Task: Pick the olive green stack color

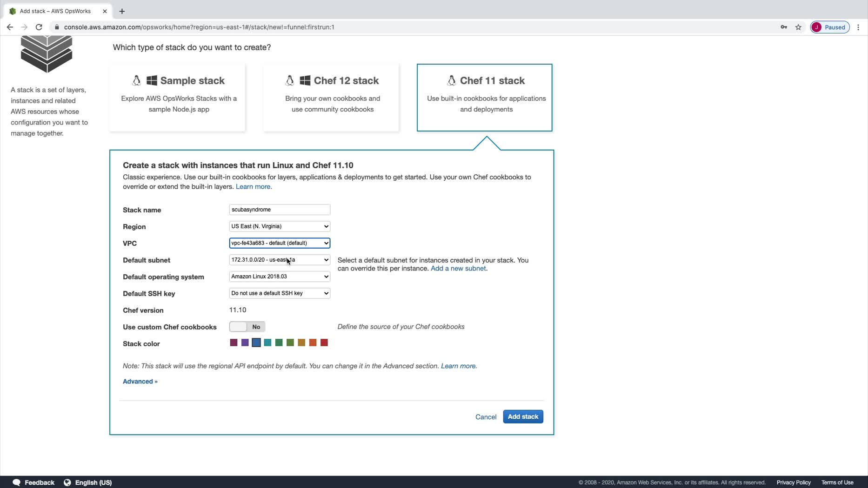Action: (x=290, y=343)
